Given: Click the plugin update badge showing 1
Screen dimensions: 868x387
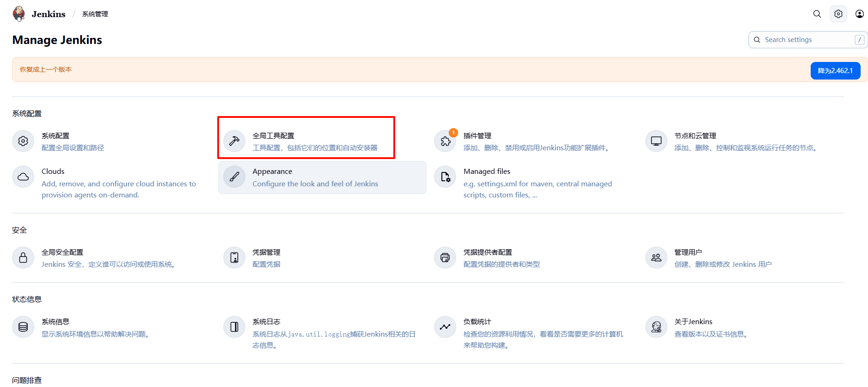Looking at the screenshot, I should pos(453,133).
